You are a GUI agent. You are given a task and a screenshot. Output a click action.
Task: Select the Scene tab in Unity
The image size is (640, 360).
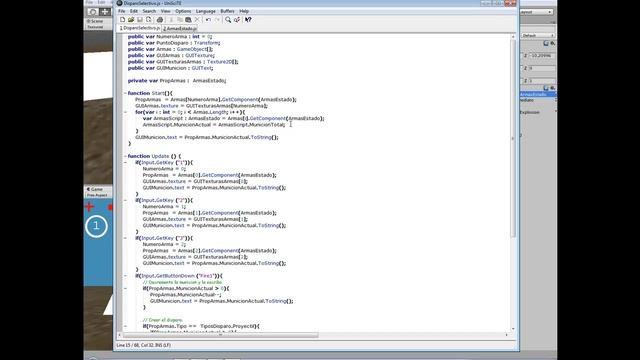95,21
